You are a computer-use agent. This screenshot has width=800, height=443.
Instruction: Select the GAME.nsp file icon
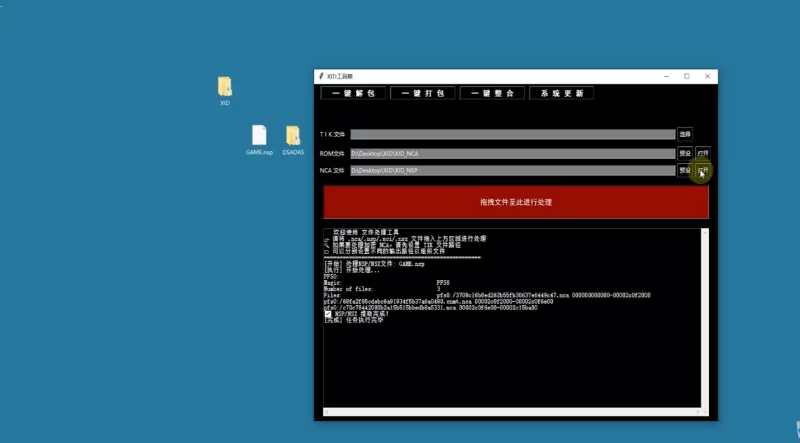tap(259, 136)
